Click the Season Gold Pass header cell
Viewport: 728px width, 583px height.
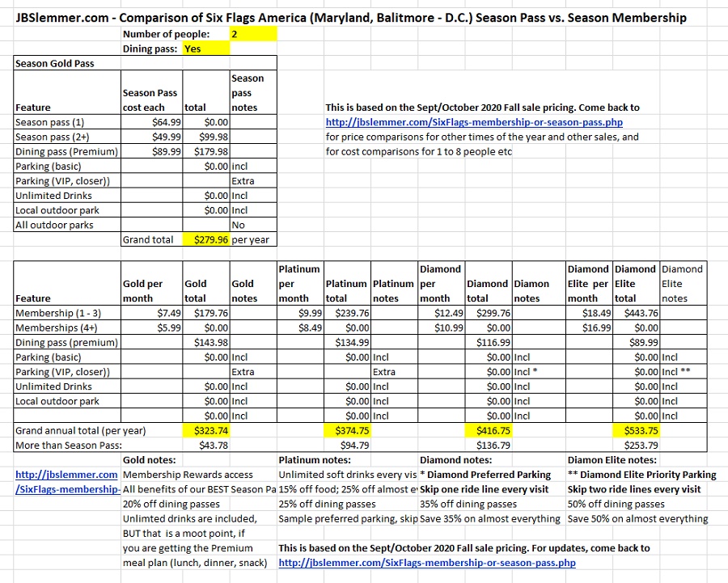67,63
